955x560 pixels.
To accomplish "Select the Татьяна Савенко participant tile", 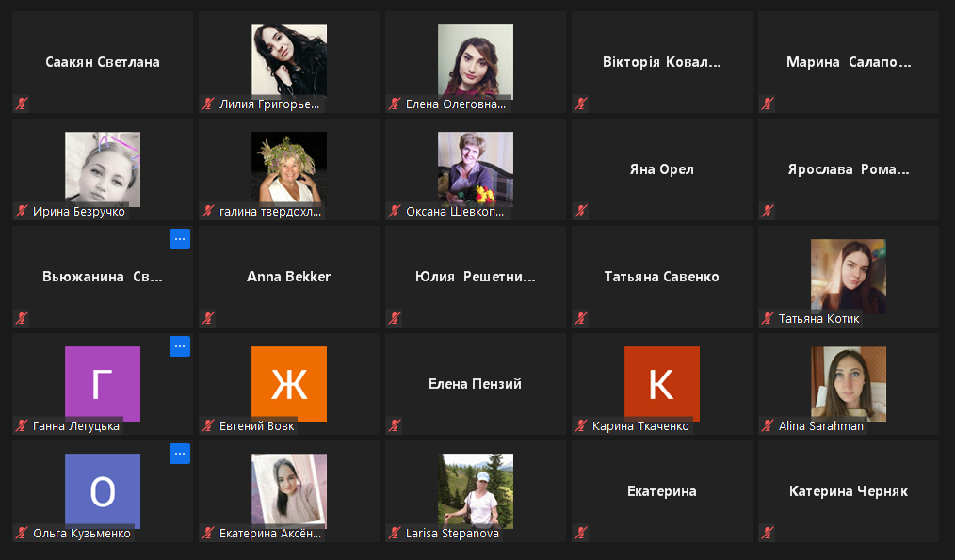I will pos(662,277).
